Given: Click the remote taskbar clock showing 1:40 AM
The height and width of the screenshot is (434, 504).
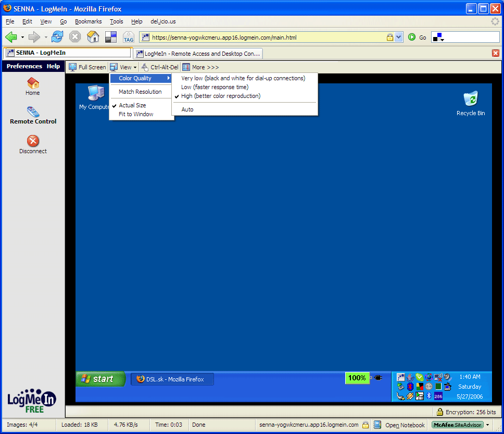Looking at the screenshot, I should 470,377.
